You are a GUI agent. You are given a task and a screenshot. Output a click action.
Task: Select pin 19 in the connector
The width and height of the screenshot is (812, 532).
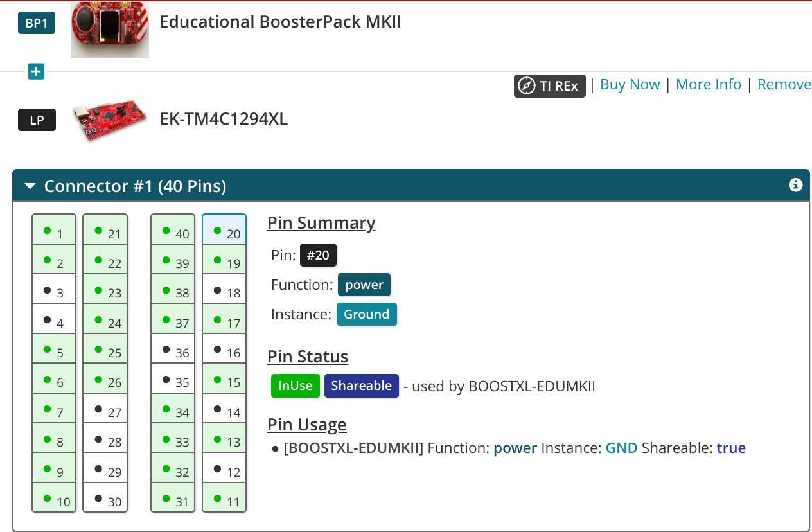click(x=224, y=260)
